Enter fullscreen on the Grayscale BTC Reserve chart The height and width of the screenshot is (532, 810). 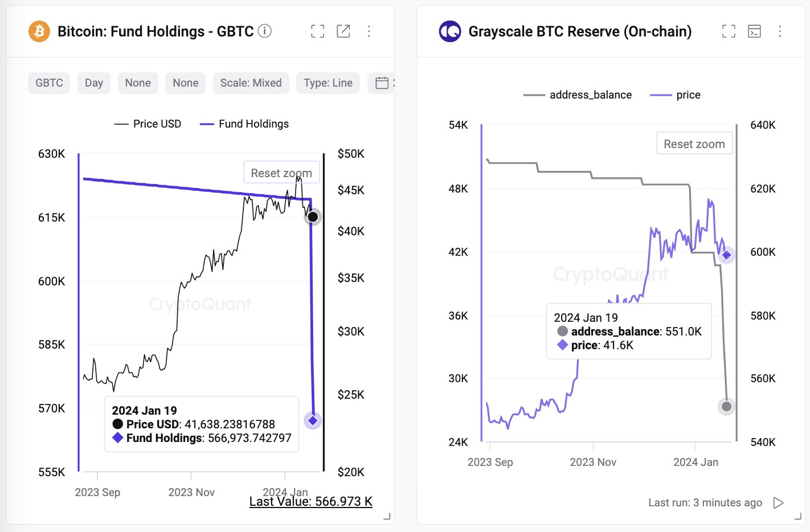pyautogui.click(x=728, y=31)
